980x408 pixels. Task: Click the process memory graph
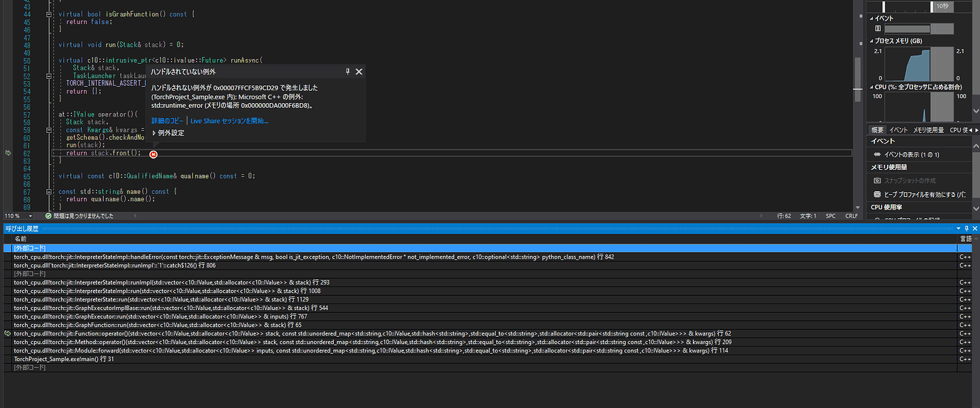pos(919,64)
